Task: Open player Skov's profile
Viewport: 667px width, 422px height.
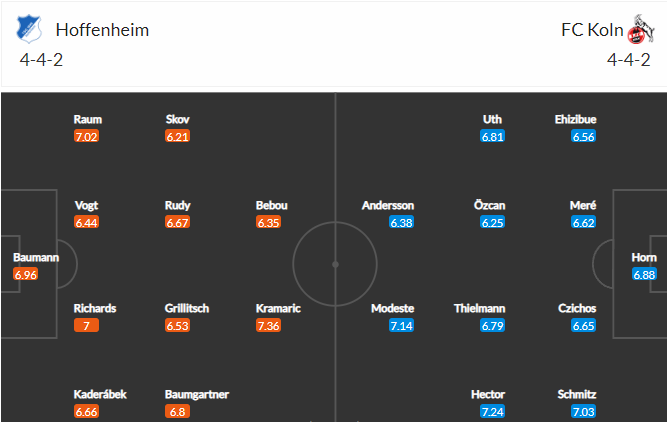Action: point(177,120)
